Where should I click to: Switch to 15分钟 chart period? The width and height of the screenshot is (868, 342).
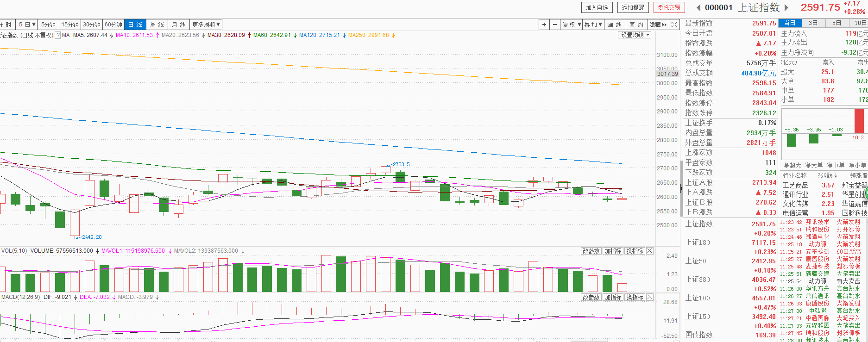70,25
